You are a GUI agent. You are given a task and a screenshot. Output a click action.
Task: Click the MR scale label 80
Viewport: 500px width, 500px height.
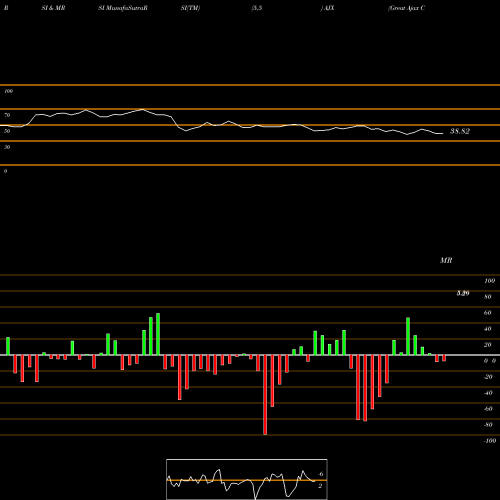tap(488, 297)
